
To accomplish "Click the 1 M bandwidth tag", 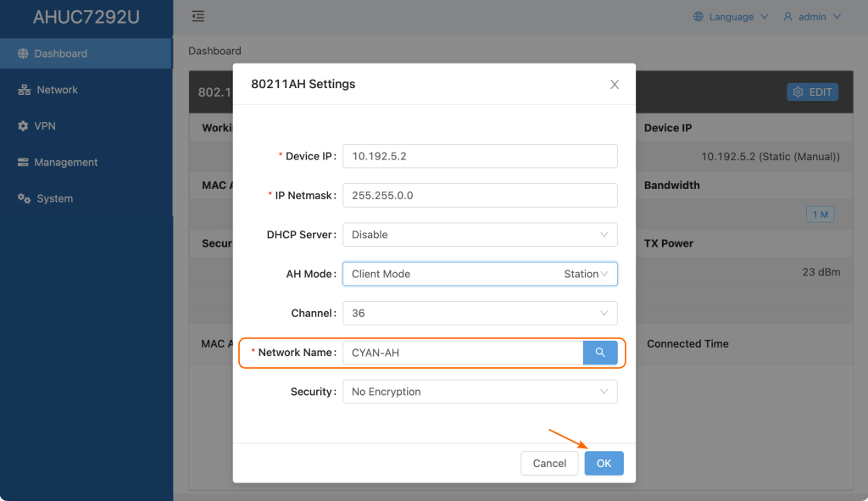I will click(x=820, y=214).
